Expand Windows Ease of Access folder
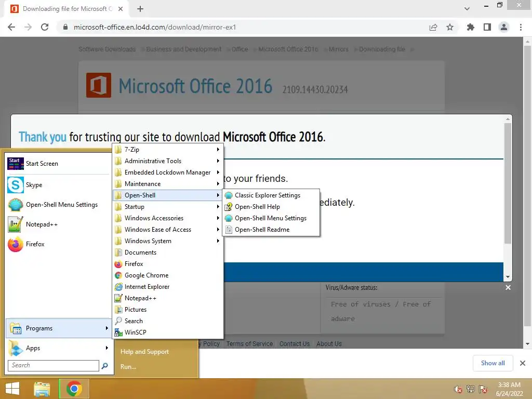Screen dimensions: 532x399 168,230
